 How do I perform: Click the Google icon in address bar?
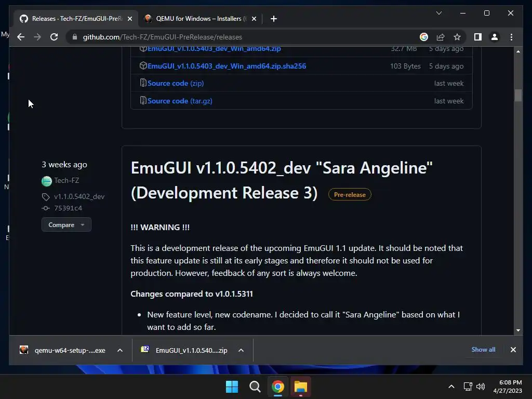pyautogui.click(x=424, y=37)
